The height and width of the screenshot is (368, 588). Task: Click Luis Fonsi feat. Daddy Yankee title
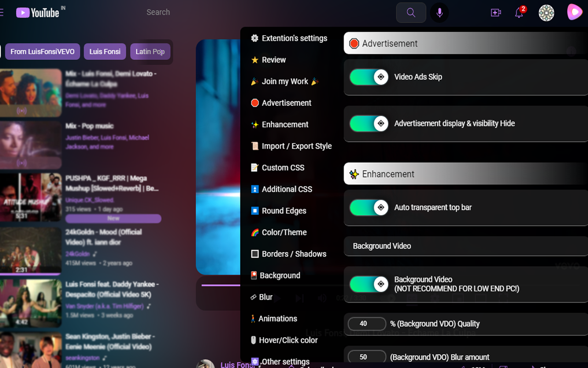pyautogui.click(x=112, y=289)
